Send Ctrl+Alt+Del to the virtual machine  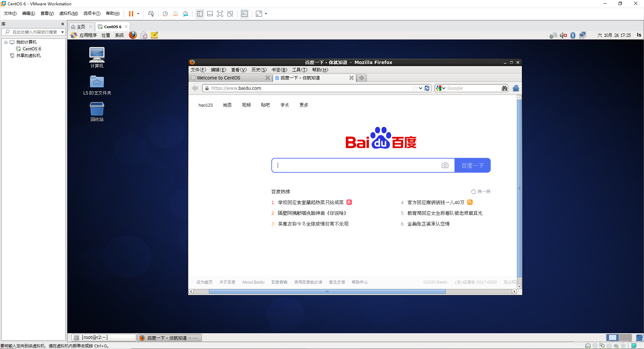click(151, 14)
